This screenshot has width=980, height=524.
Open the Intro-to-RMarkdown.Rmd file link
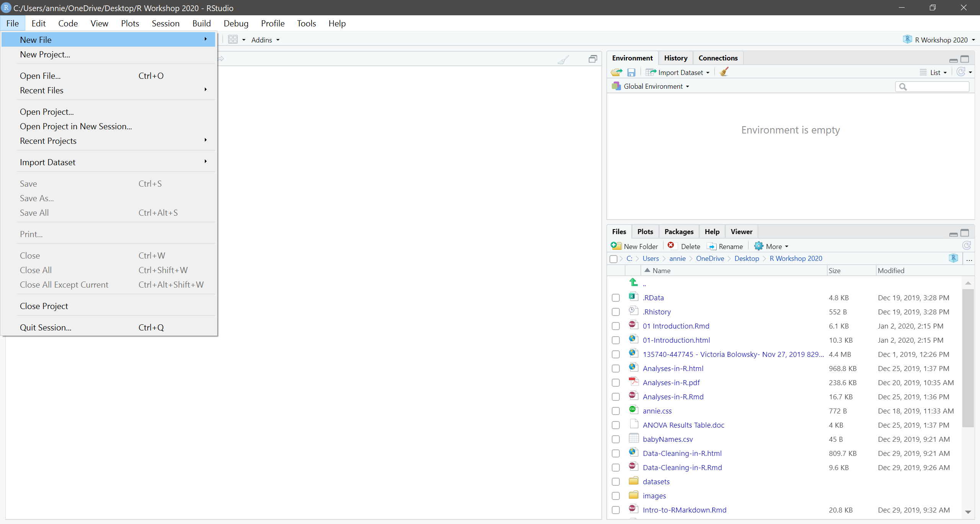684,510
